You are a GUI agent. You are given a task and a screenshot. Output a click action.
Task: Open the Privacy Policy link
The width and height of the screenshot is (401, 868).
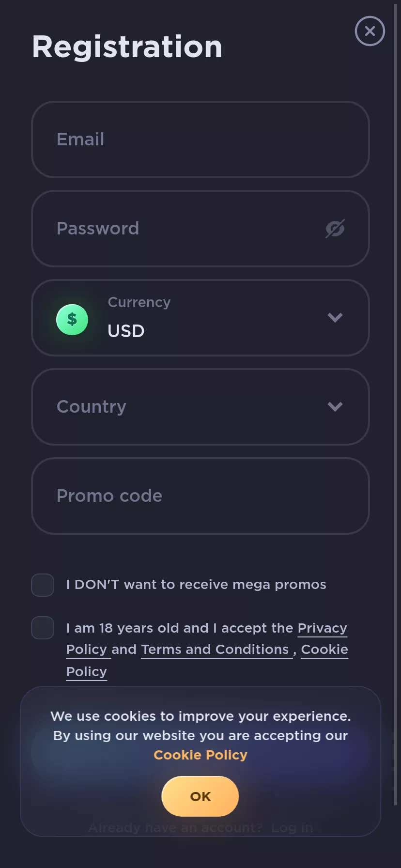click(322, 628)
